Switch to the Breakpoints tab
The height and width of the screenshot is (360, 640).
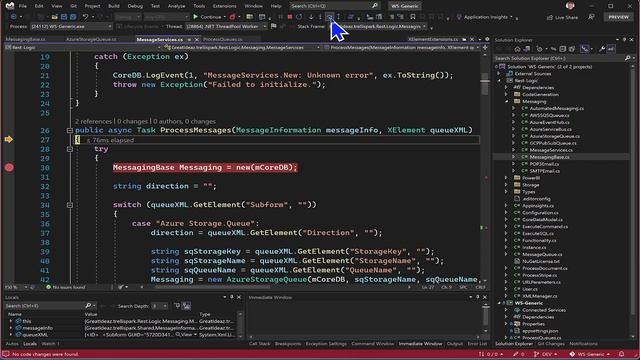(288, 344)
